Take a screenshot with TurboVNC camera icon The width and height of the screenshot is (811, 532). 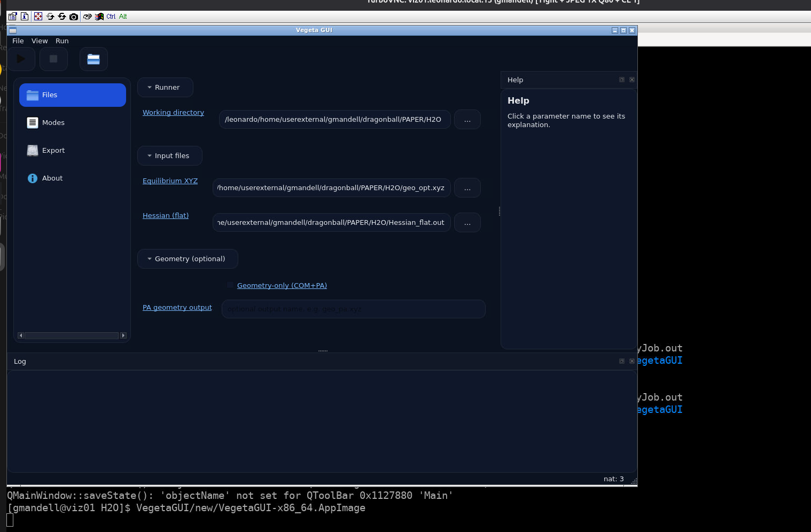pyautogui.click(x=74, y=17)
